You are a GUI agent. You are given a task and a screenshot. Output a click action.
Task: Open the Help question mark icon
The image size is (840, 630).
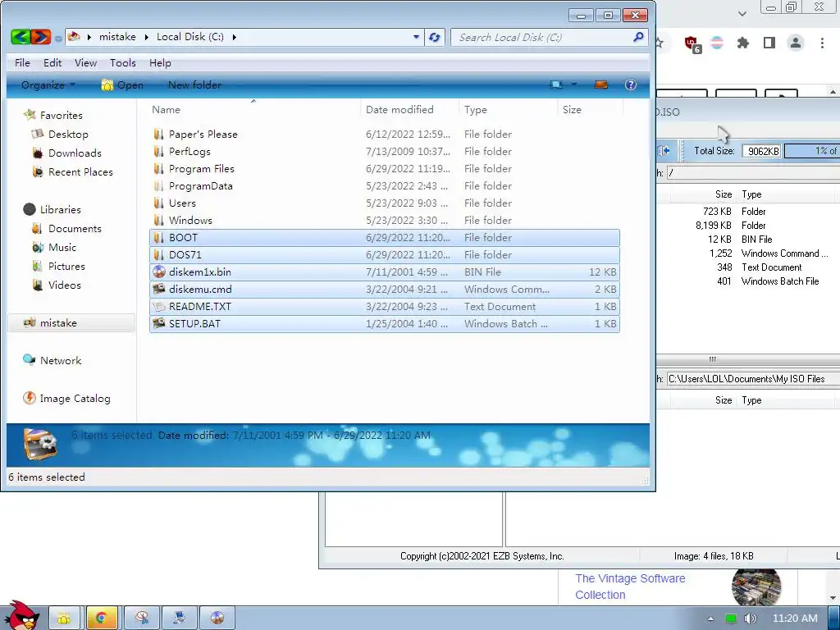tap(631, 84)
